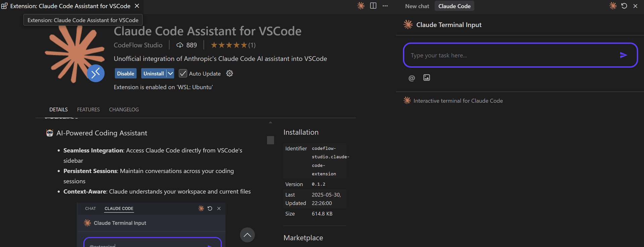Click the details pane scrollbar thumb
This screenshot has height=247, width=644.
point(270,140)
